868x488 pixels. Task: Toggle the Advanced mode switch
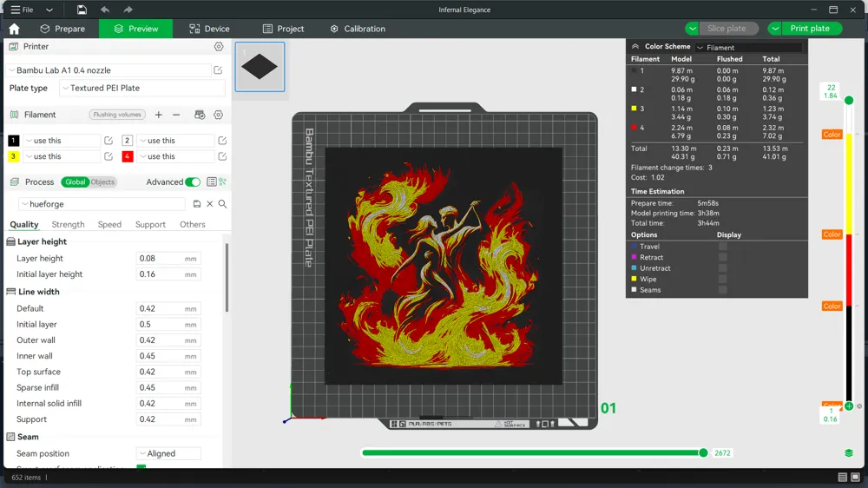point(193,181)
